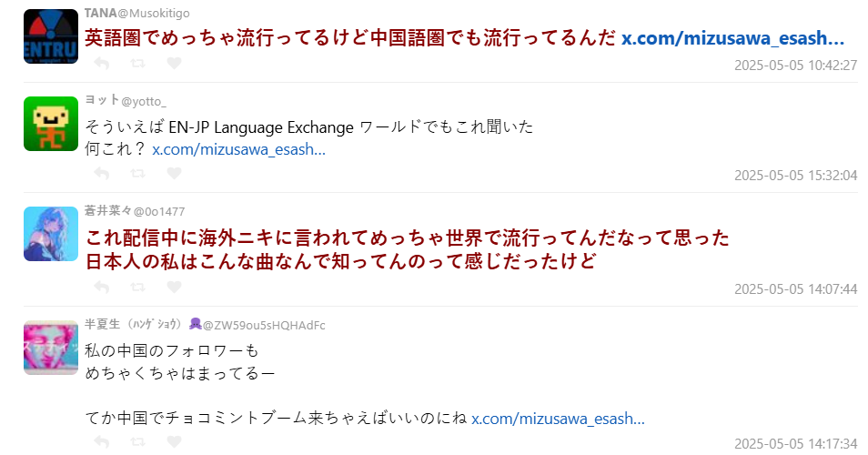Viewport: 868px width, 455px height.
Task: Retweet ヨット's tweet
Action: tap(138, 174)
